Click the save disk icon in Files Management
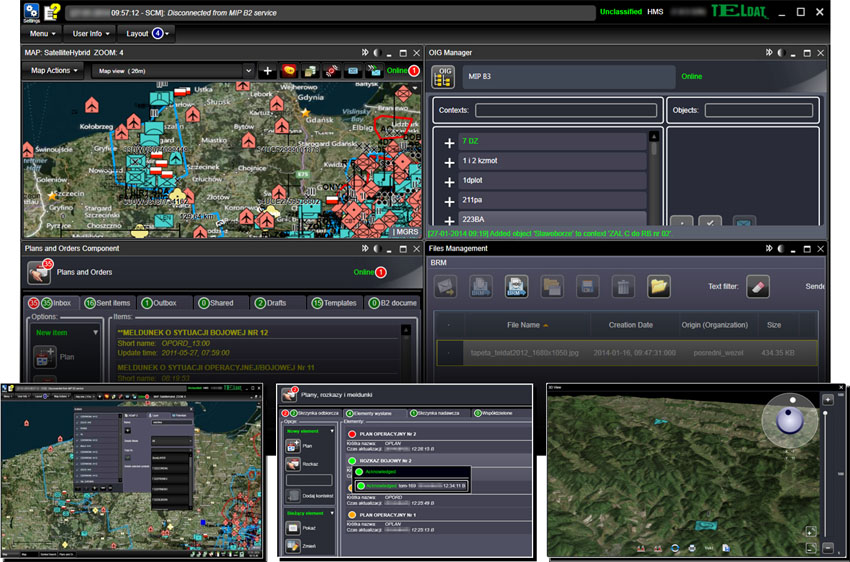 (587, 286)
